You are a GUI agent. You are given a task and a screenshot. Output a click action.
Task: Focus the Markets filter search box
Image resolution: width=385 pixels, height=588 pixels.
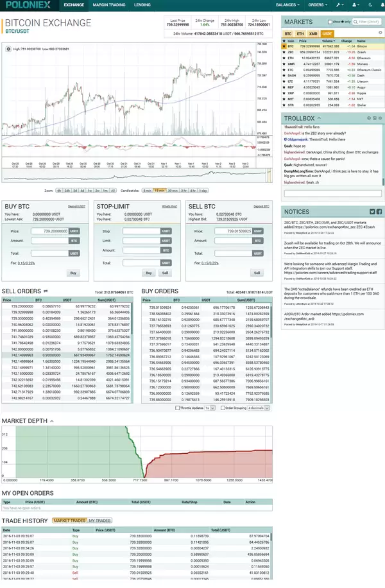[366, 22]
